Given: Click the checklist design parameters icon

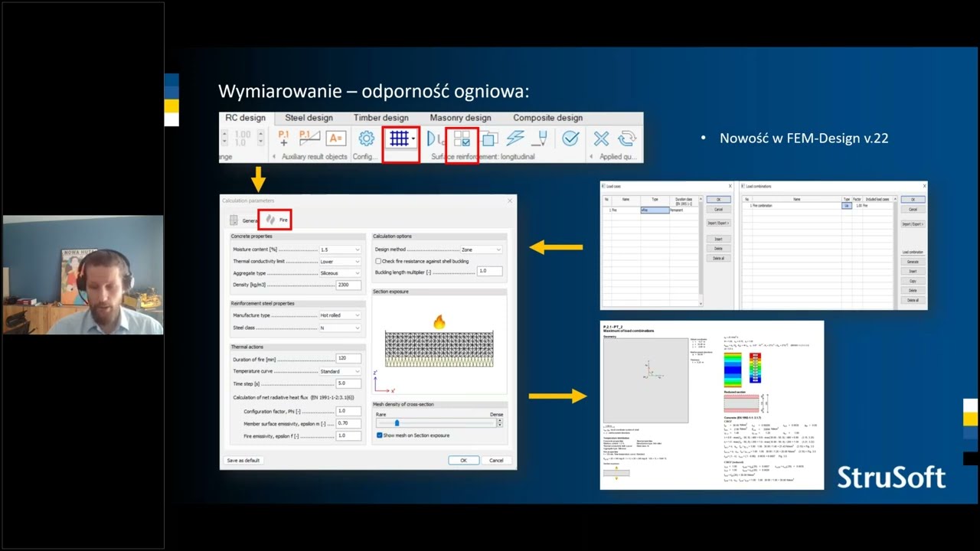Looking at the screenshot, I should (462, 139).
